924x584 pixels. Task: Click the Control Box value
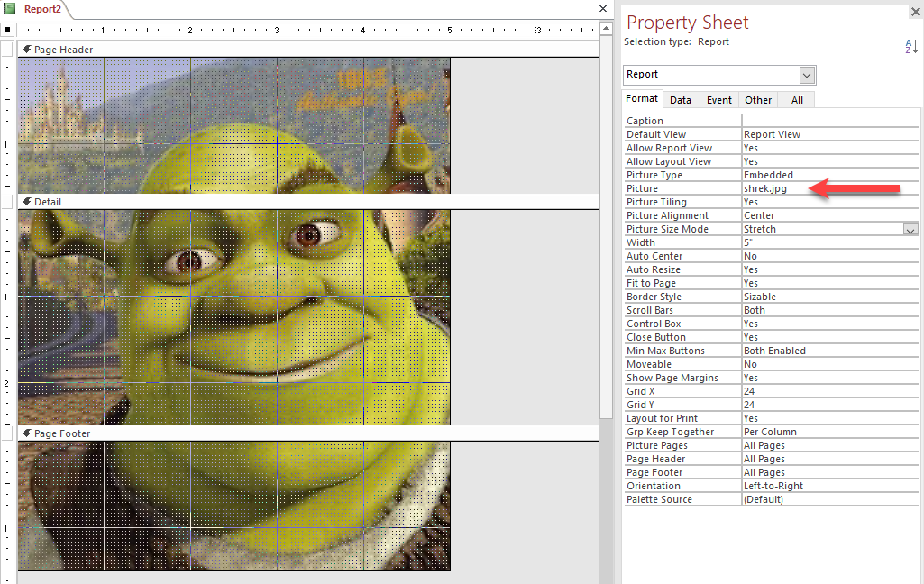click(x=829, y=324)
